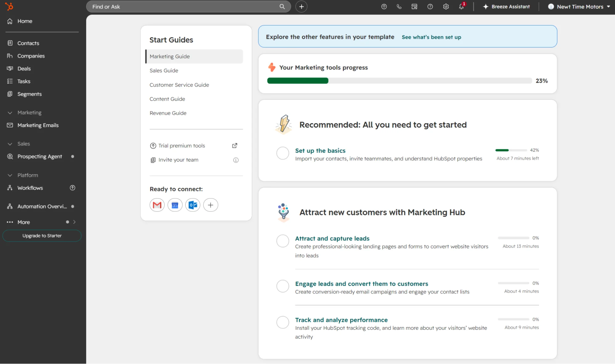The image size is (615, 364).
Task: Open the Newt Time Motors account menu
Action: pos(579,6)
